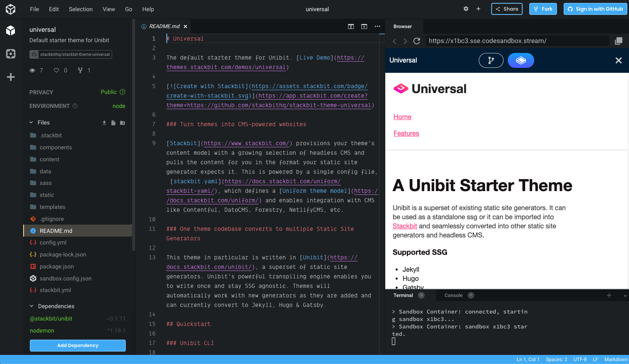The height and width of the screenshot is (364, 629).
Task: Click the blue Stackbit layers icon button
Action: pos(521,60)
